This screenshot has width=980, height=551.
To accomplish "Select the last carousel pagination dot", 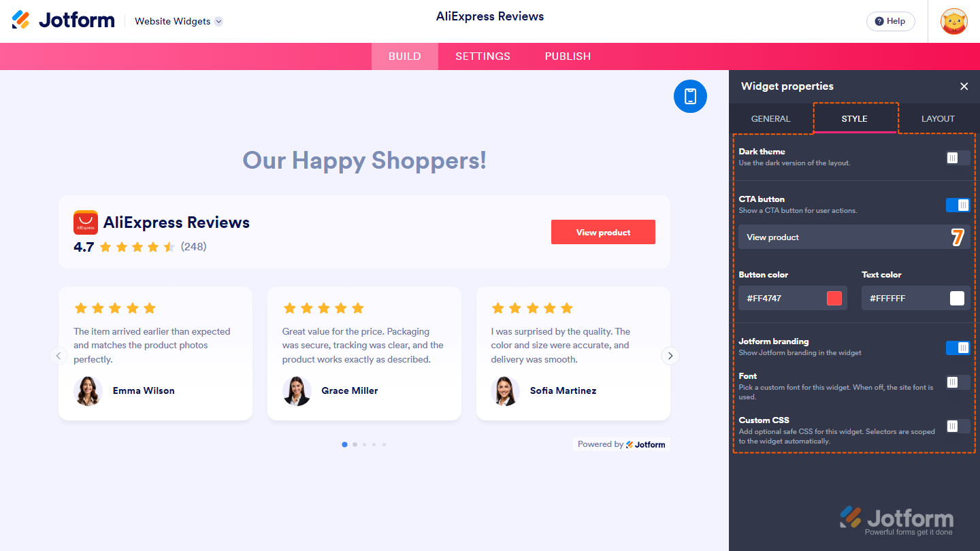I will (x=384, y=444).
